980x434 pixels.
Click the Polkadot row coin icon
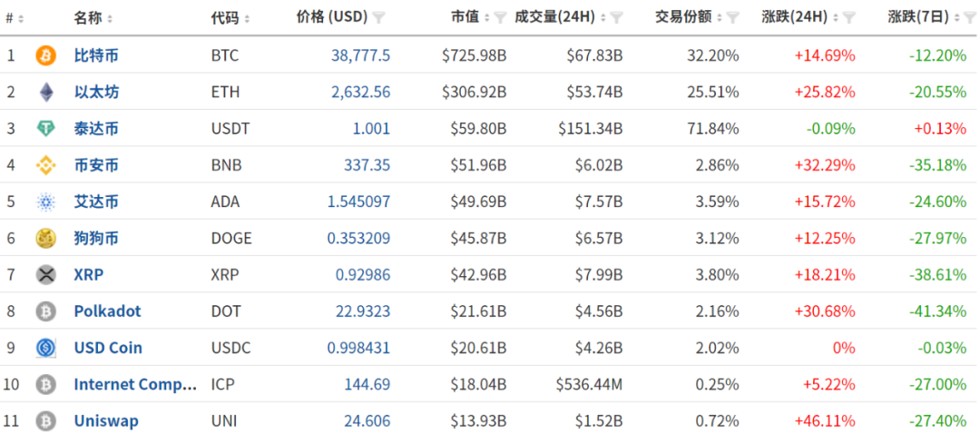tap(45, 311)
